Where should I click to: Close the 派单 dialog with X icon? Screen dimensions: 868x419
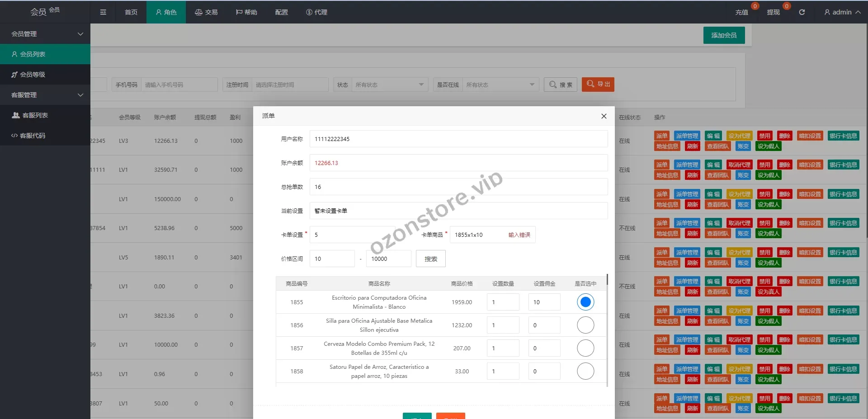click(x=604, y=116)
